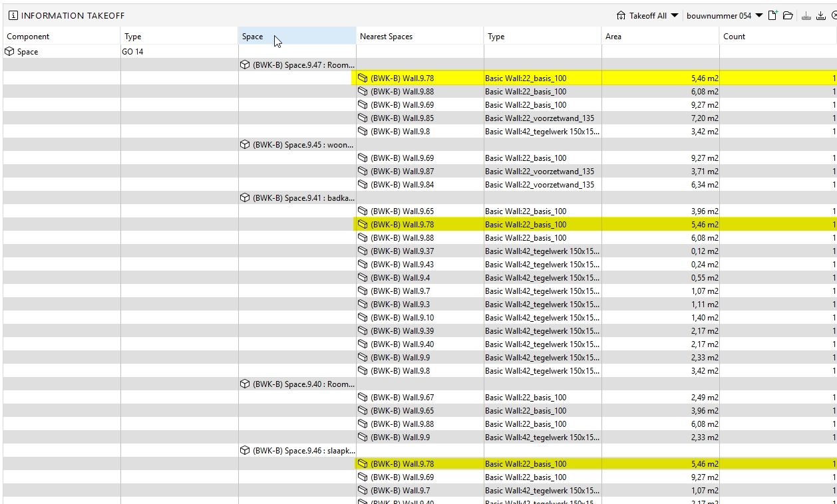Click the 6,34 m2 area value
Viewport: 837px width, 504px height.
705,184
